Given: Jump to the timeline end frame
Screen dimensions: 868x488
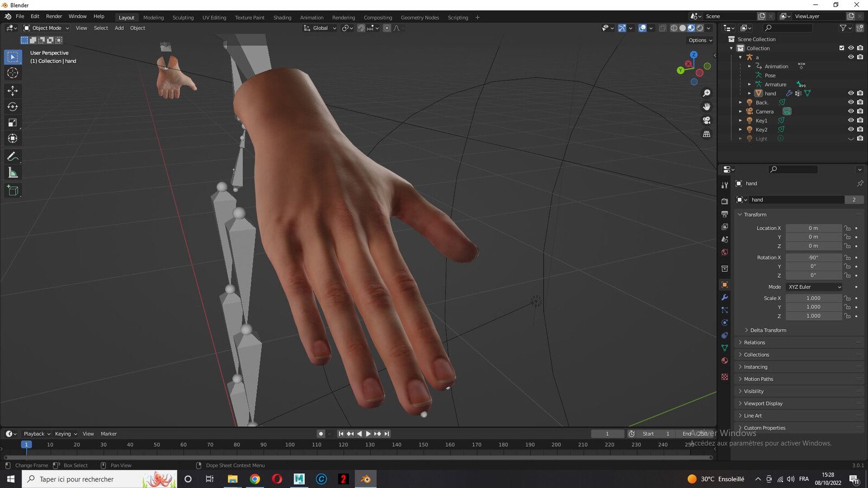Looking at the screenshot, I should pos(387,434).
